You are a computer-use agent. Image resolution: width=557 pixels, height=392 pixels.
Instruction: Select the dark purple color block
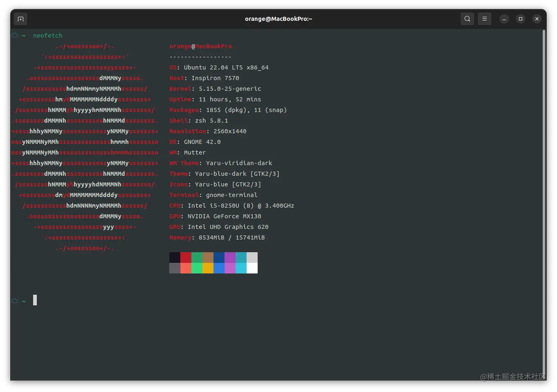tap(230, 258)
